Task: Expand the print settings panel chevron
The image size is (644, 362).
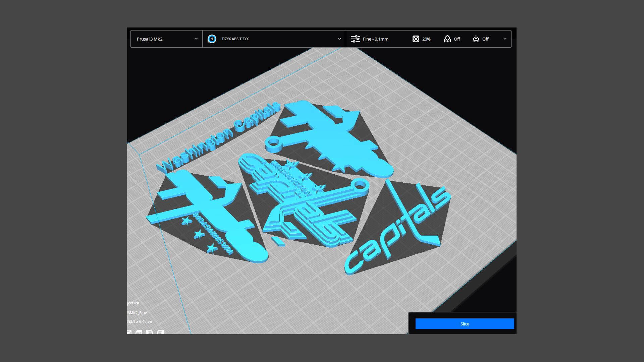Action: [x=505, y=39]
